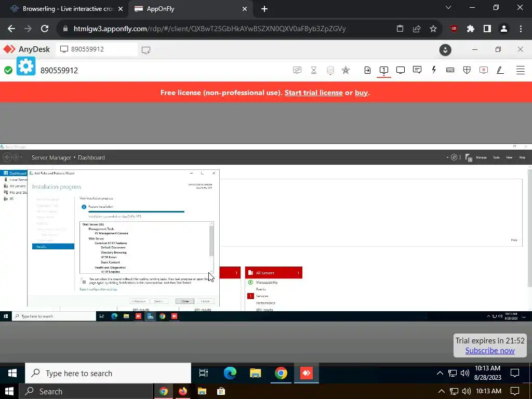
Task: Start AnyDesk session recording icon
Action: pos(484,70)
